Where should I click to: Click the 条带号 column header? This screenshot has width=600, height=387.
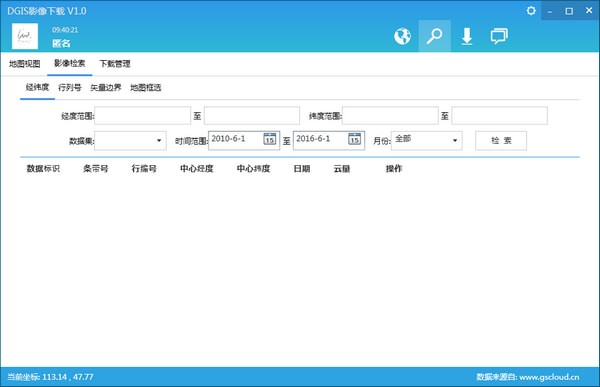coord(95,169)
